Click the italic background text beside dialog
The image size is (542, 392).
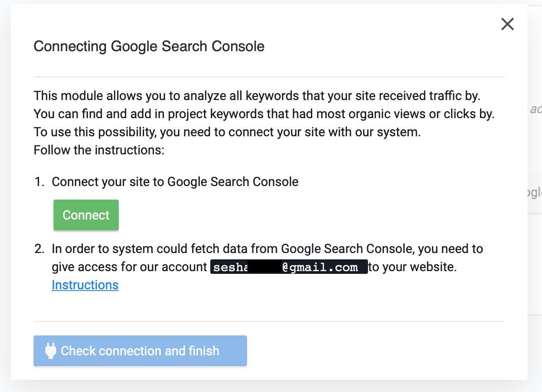point(536,109)
